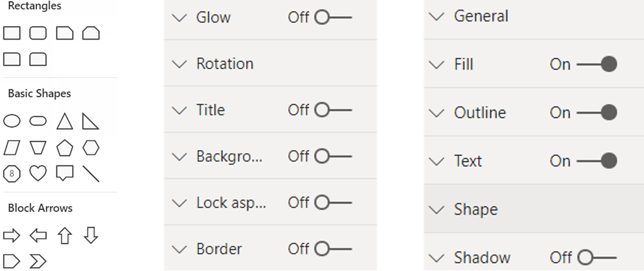Select the heart shape icon
The image size is (644, 271).
click(x=38, y=174)
